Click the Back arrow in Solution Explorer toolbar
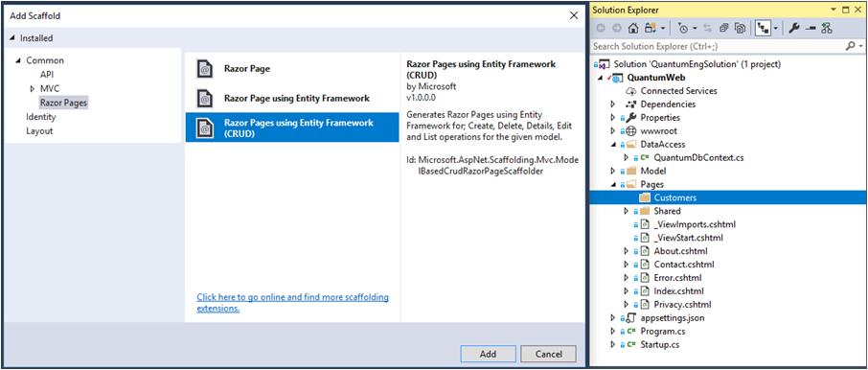The height and width of the screenshot is (370, 868). [601, 28]
